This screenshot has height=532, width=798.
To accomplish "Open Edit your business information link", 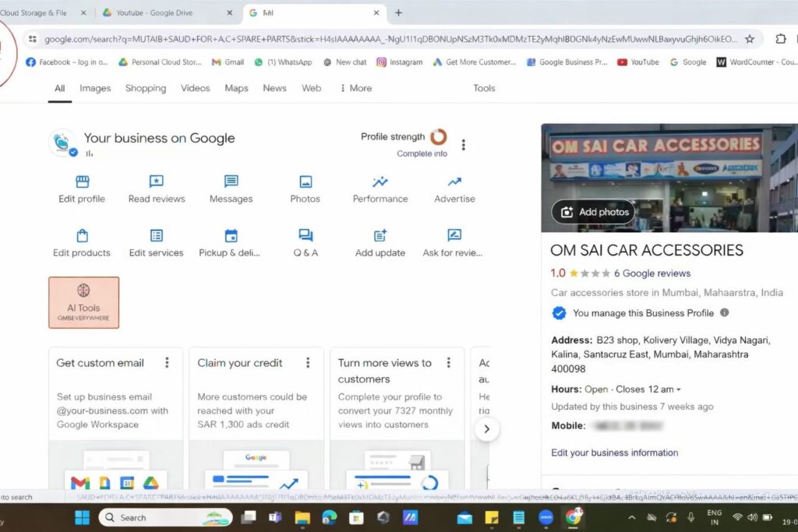I will [614, 453].
